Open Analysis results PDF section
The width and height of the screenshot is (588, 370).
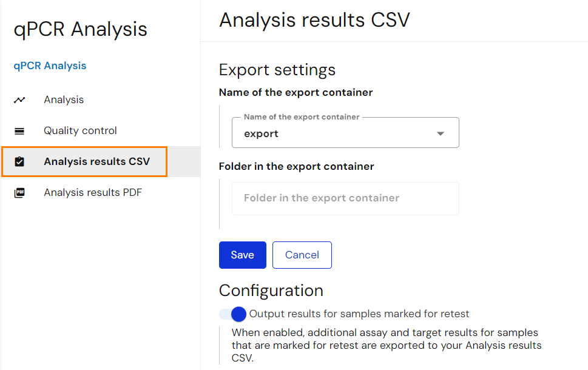tap(93, 192)
